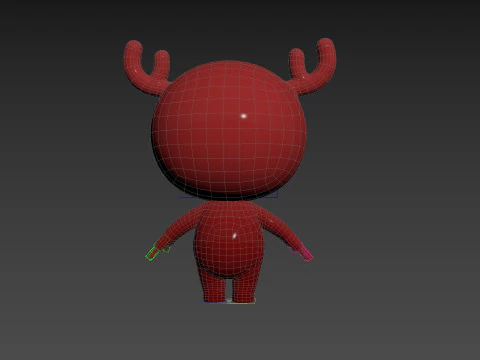Image resolution: width=480 pixels, height=360 pixels.
Task: Select the character's right leg
Action: click(x=244, y=285)
